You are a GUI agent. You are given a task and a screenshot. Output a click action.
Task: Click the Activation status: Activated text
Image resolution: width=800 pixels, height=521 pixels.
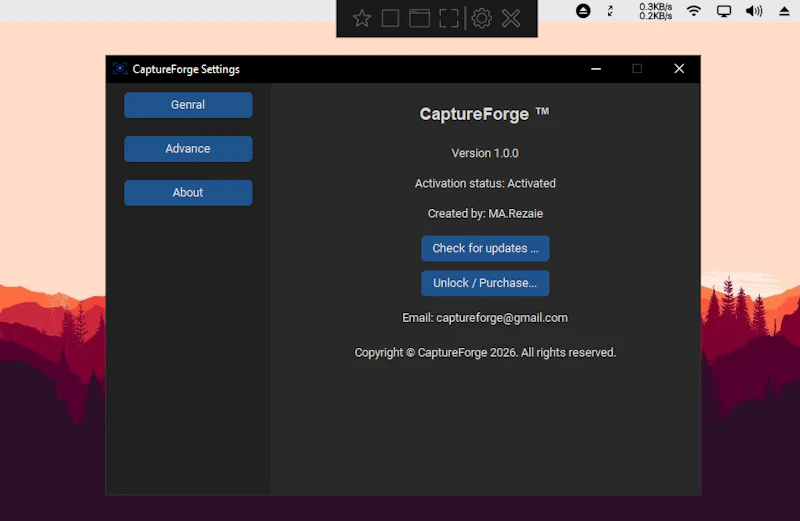485,183
